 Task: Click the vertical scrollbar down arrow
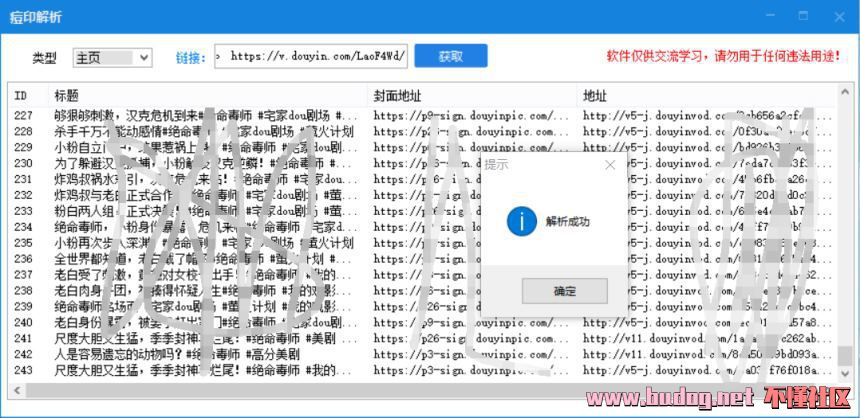tap(845, 374)
